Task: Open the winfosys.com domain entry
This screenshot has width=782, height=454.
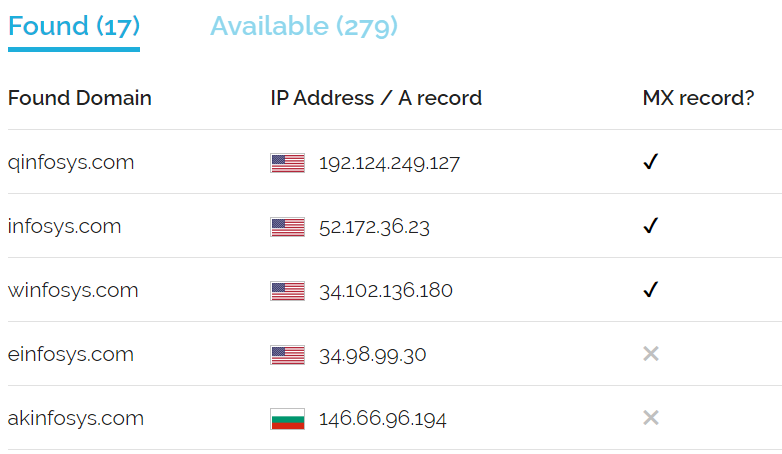Action: [73, 290]
